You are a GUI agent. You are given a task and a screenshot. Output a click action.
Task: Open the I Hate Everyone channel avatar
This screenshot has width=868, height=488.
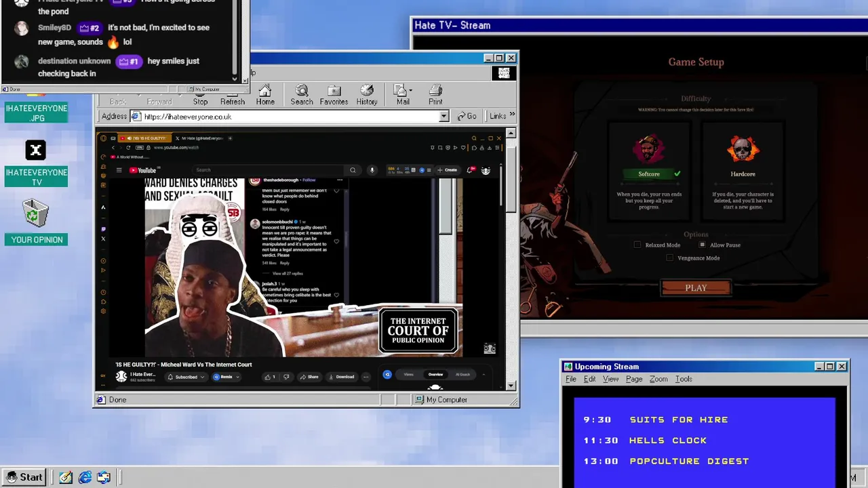point(121,377)
